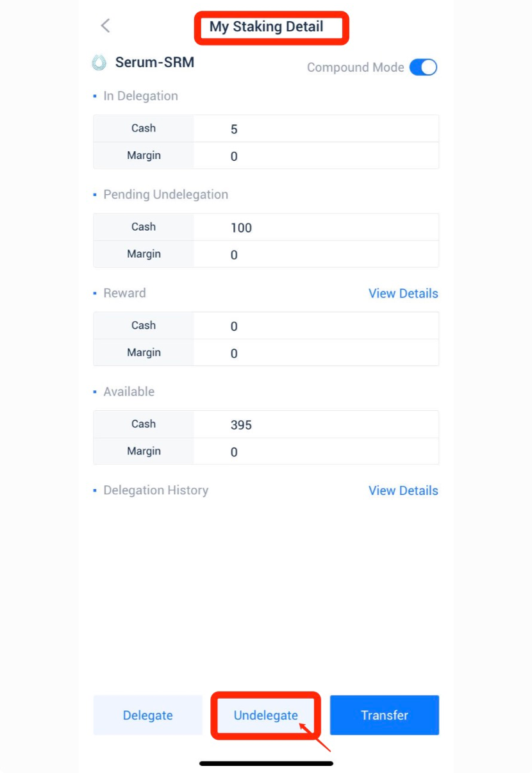Tap the Delegation History section label
Viewport: 532px width, 773px height.
[156, 490]
